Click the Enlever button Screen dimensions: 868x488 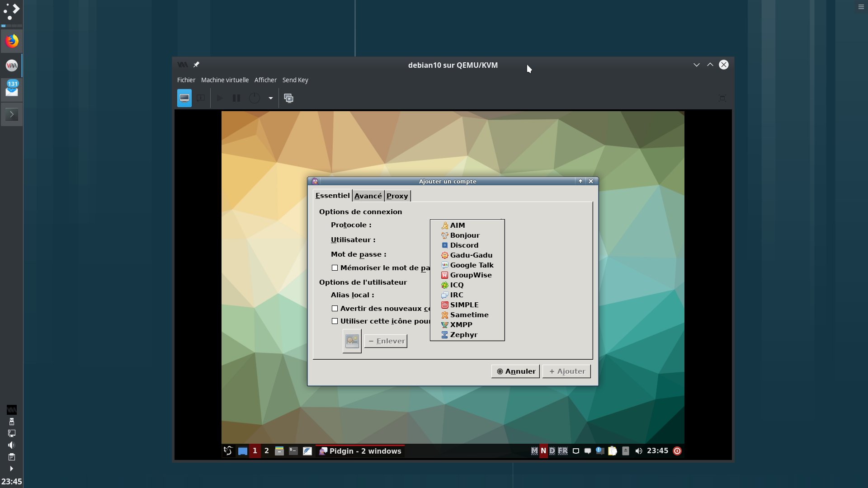(386, 341)
